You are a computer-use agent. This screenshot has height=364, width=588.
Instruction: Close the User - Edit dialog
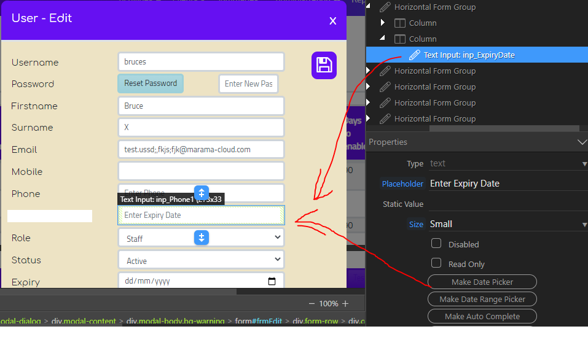click(332, 21)
